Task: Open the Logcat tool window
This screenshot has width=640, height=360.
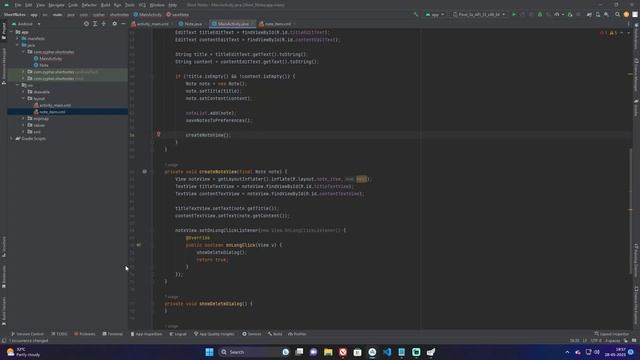Action: tap(178, 334)
